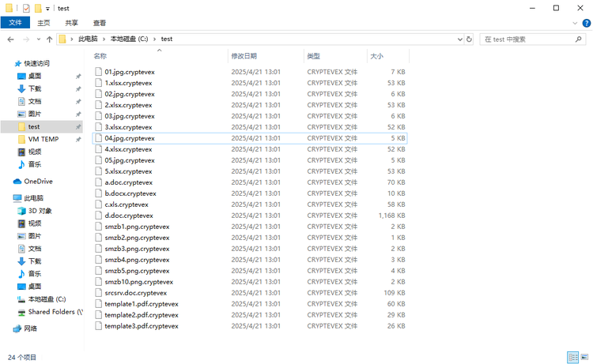Open 图片 under quick access
Screen dimensions: 593x364
click(35, 114)
